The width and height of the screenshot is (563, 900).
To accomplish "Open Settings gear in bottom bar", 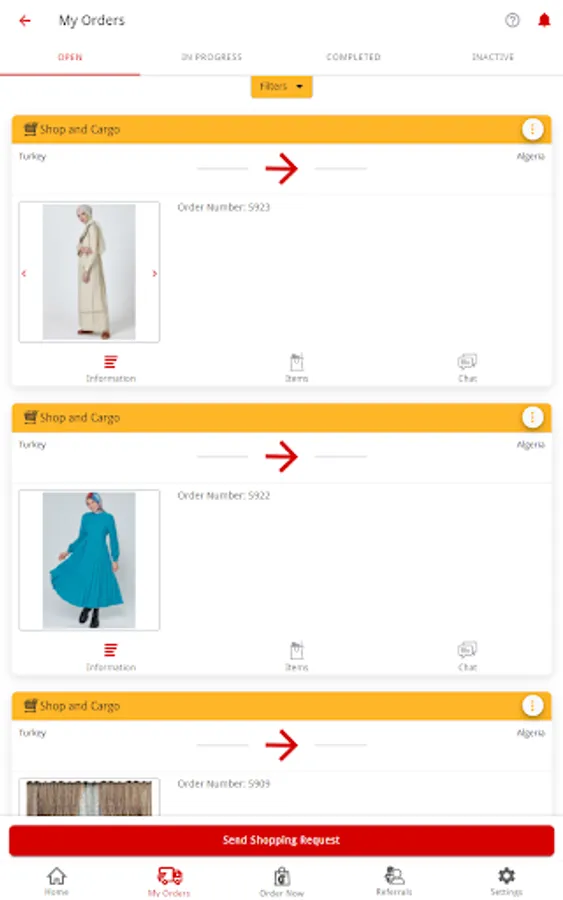I will point(506,881).
